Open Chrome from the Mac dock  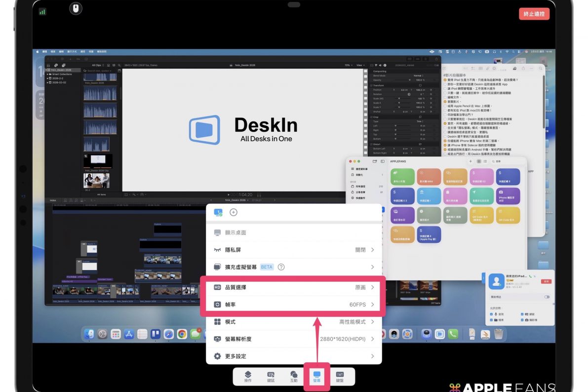point(182,334)
